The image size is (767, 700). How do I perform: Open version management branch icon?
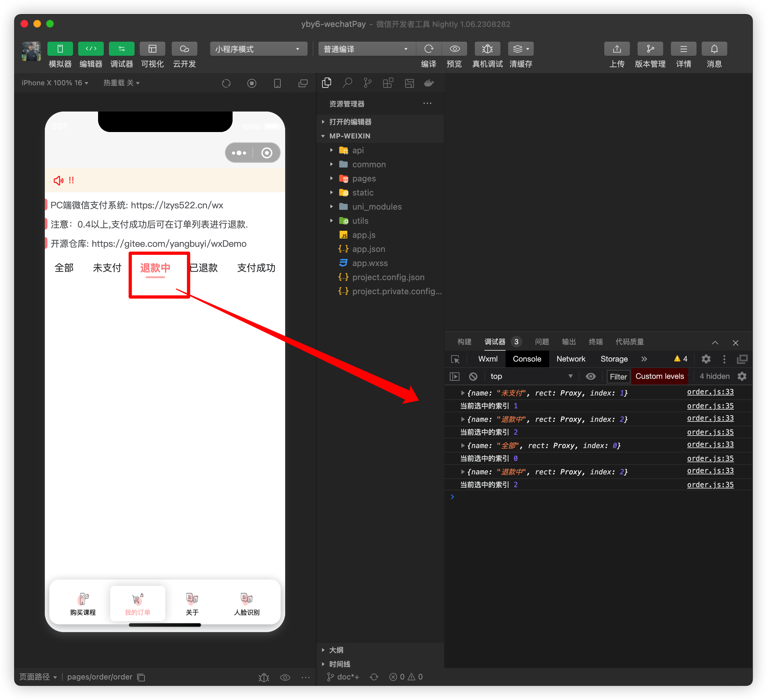coord(650,49)
